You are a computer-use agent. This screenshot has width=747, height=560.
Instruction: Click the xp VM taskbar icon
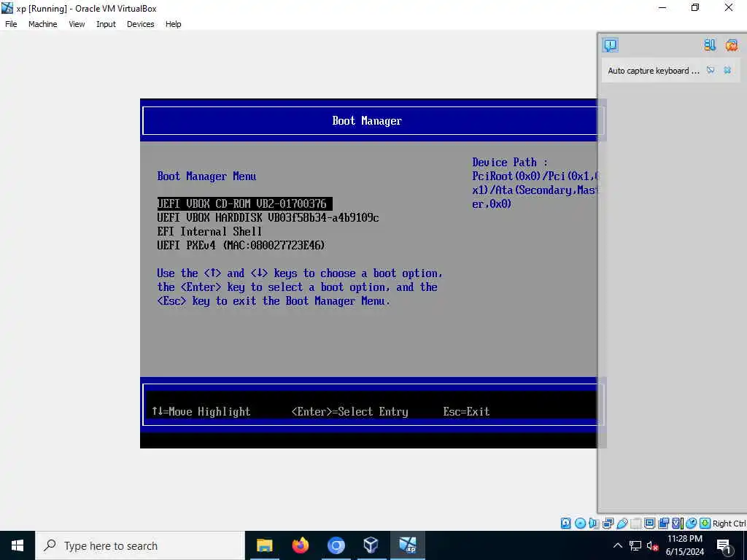[x=407, y=545]
